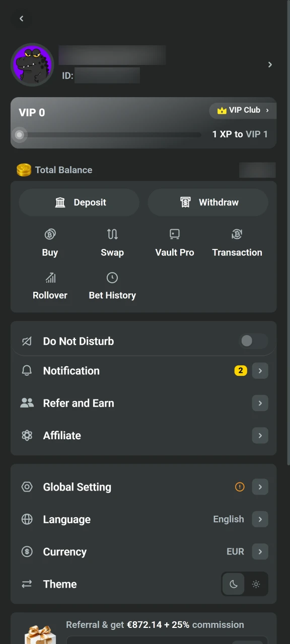Viewport: 290px width, 644px height.
Task: View Transaction history via its icon
Action: coord(237,234)
